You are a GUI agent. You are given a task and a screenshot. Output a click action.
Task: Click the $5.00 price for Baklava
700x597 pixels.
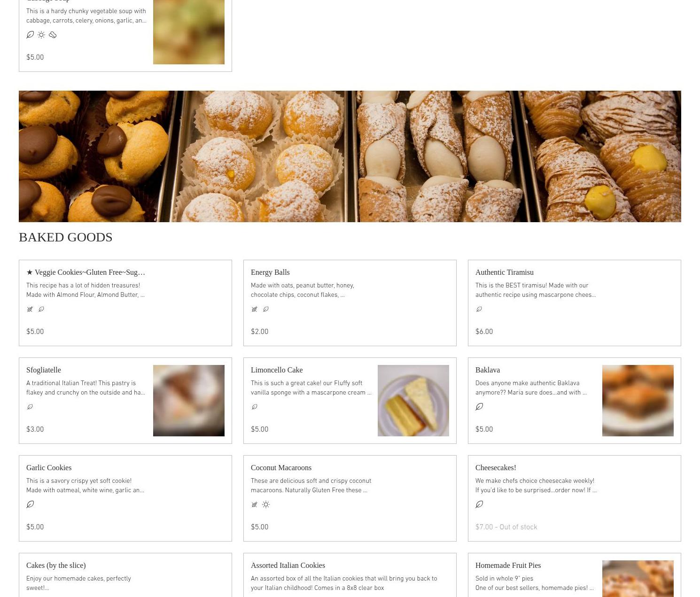coord(484,429)
